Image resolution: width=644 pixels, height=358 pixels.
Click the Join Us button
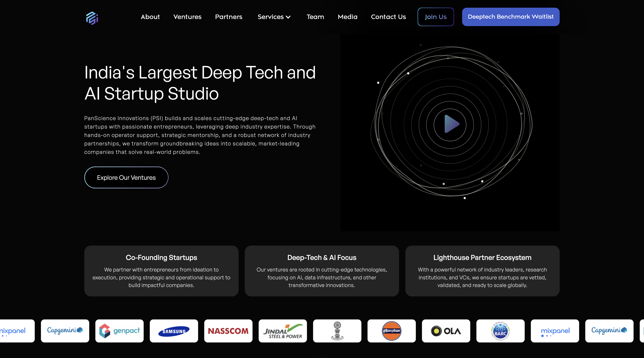tap(436, 17)
